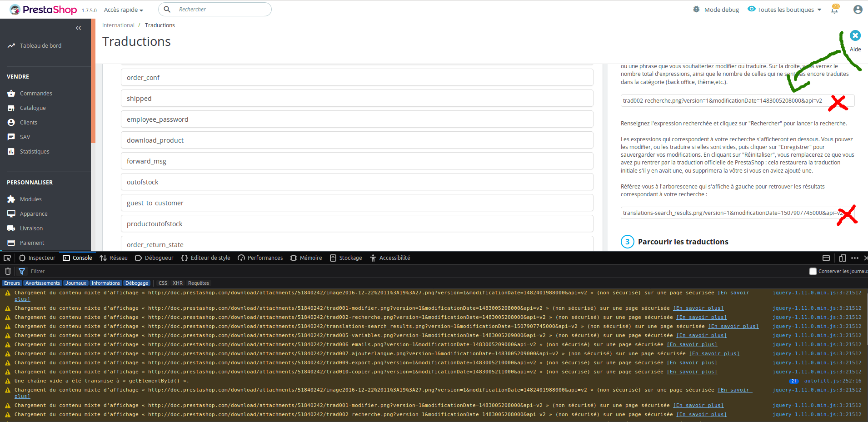Image resolution: width=868 pixels, height=422 pixels.
Task: Click the Mode debug bug icon
Action: [696, 10]
